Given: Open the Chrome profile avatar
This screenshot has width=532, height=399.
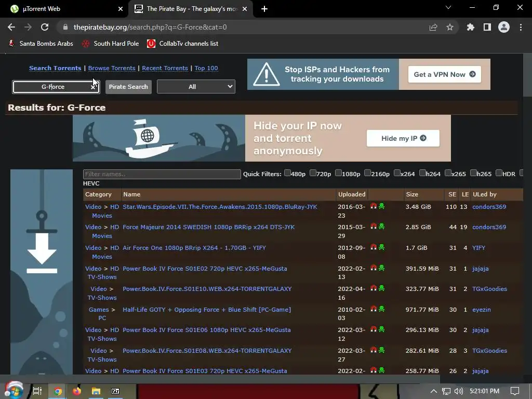Looking at the screenshot, I should [x=504, y=27].
